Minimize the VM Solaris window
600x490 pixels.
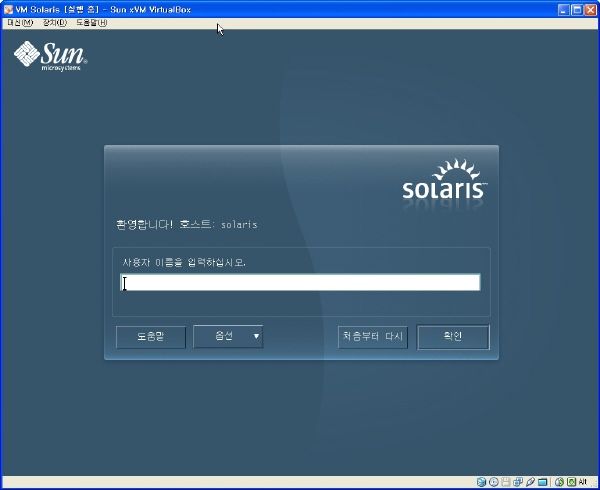pyautogui.click(x=564, y=10)
